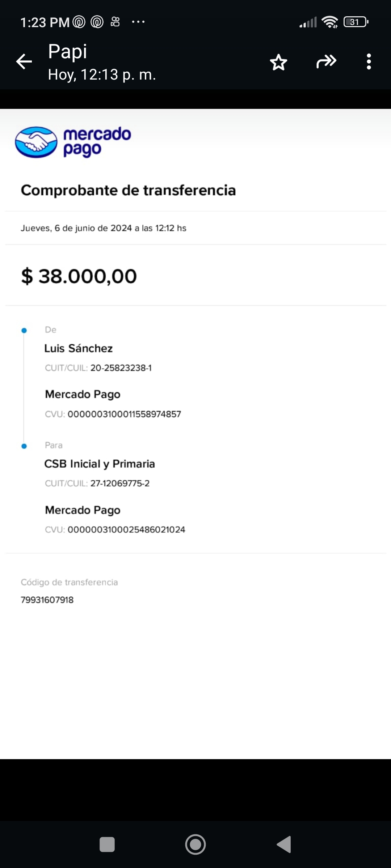Star this image message

(278, 62)
